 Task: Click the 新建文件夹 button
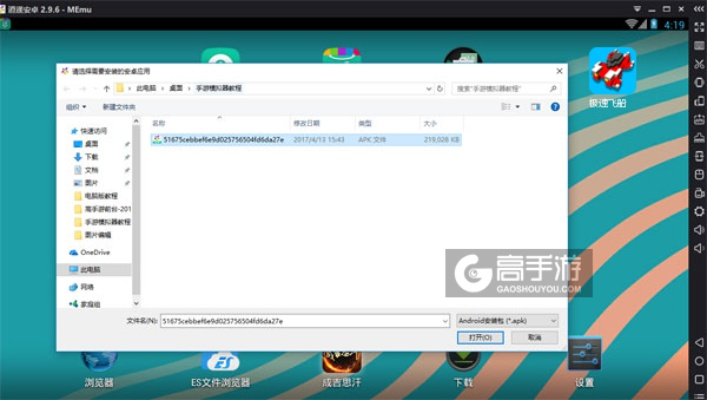point(119,106)
